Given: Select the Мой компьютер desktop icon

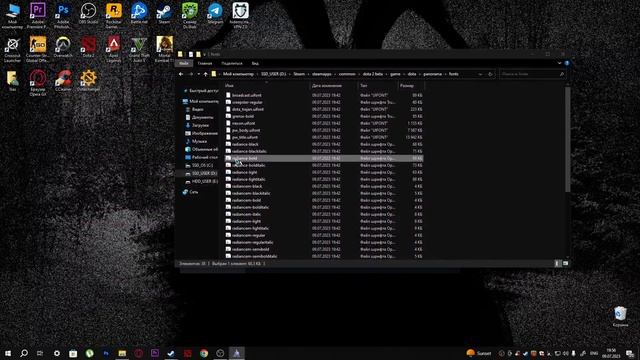Looking at the screenshot, I should coord(12,16).
